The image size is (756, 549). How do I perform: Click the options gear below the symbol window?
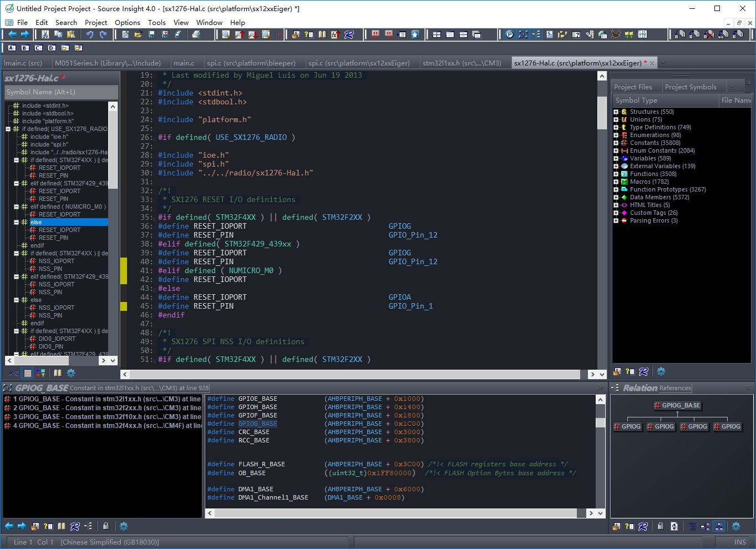70,373
